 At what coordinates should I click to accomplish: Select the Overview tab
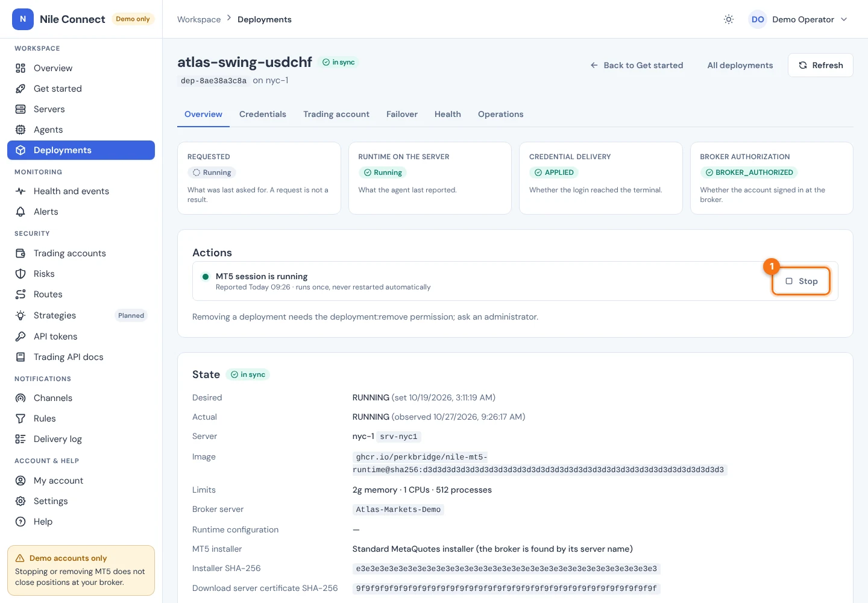203,114
